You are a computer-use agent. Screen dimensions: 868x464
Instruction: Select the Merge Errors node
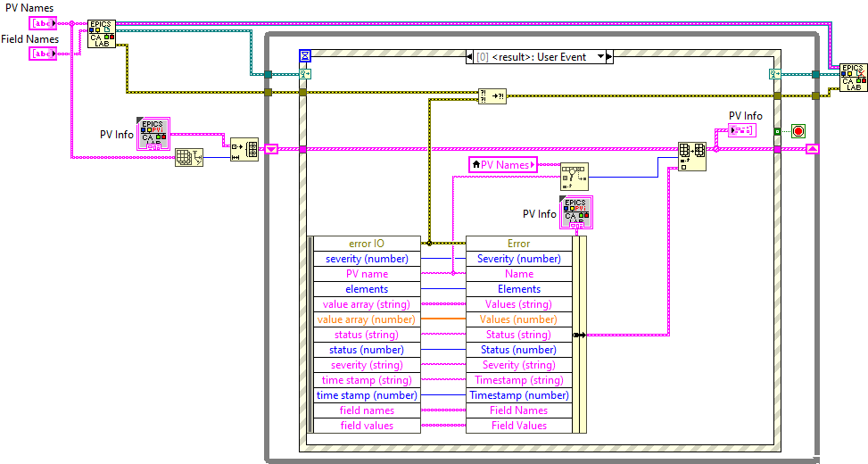[x=492, y=96]
